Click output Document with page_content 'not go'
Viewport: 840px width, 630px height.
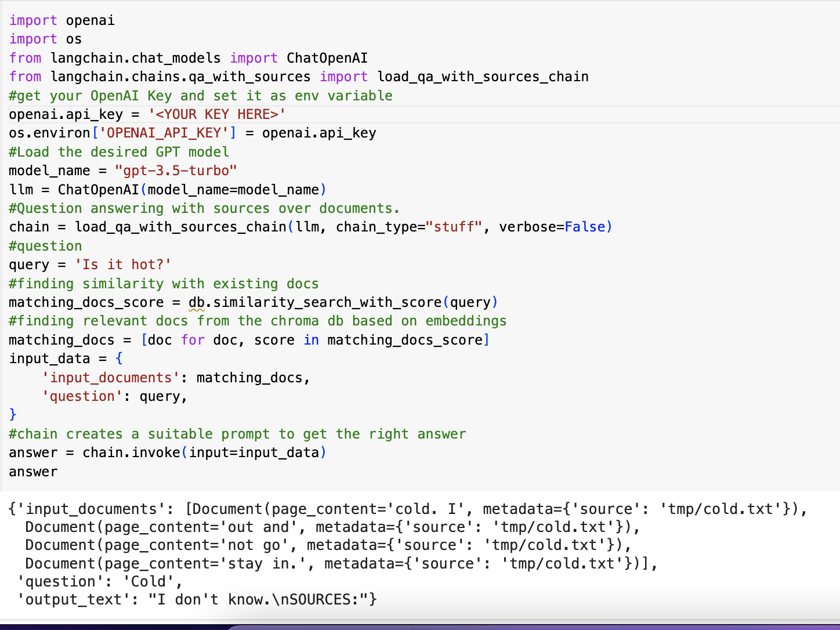click(x=328, y=545)
